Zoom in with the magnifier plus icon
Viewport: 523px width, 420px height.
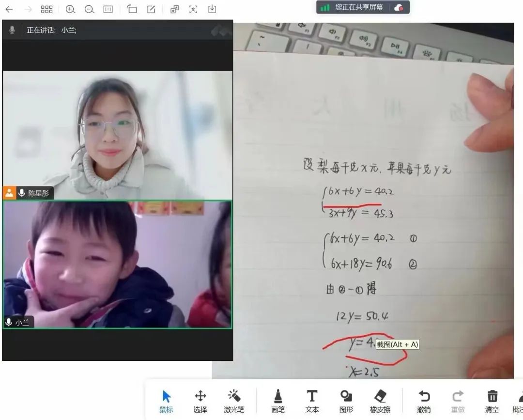70,9
